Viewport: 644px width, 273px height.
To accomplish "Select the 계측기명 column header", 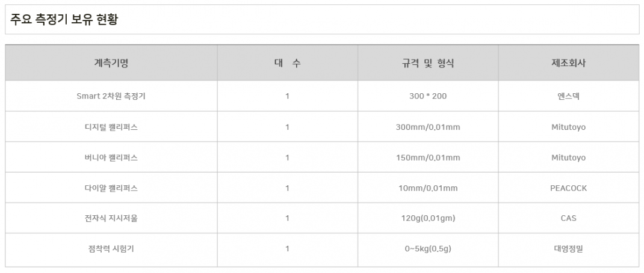I will coord(111,63).
